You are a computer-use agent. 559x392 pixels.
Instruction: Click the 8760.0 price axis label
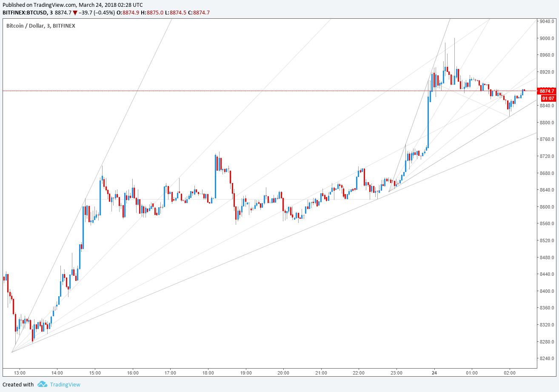point(547,140)
